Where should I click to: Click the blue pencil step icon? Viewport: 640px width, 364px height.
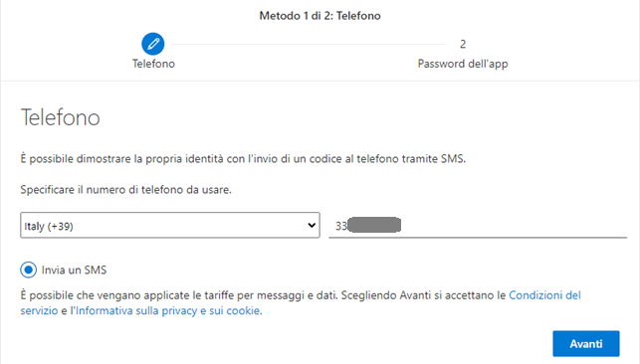(x=153, y=44)
